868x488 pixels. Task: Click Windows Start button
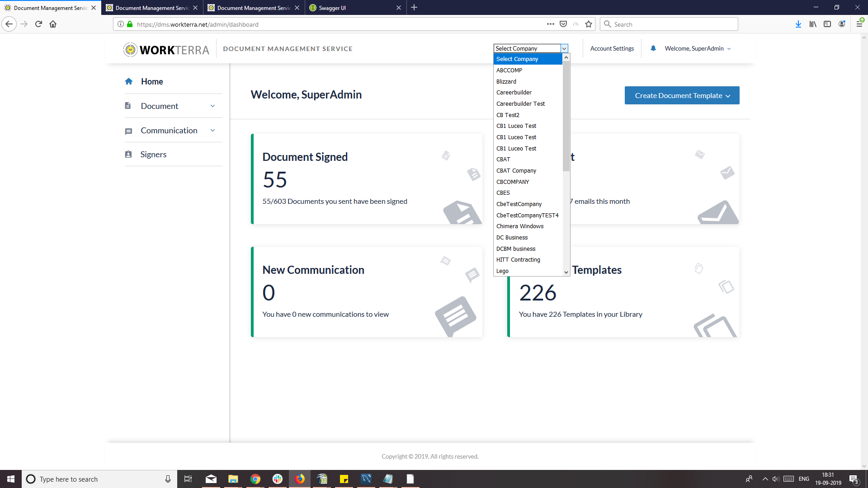[x=11, y=479]
